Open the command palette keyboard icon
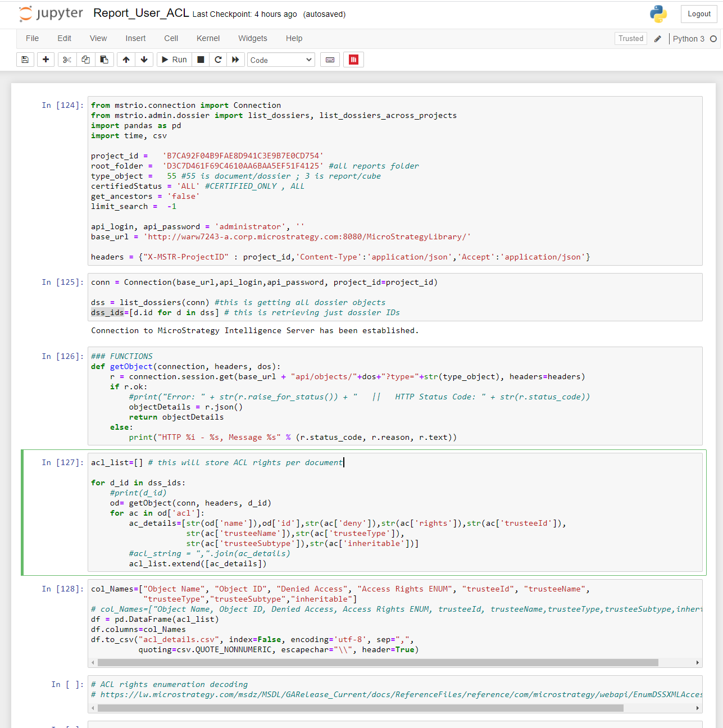Viewport: 723px width, 728px height. (330, 59)
